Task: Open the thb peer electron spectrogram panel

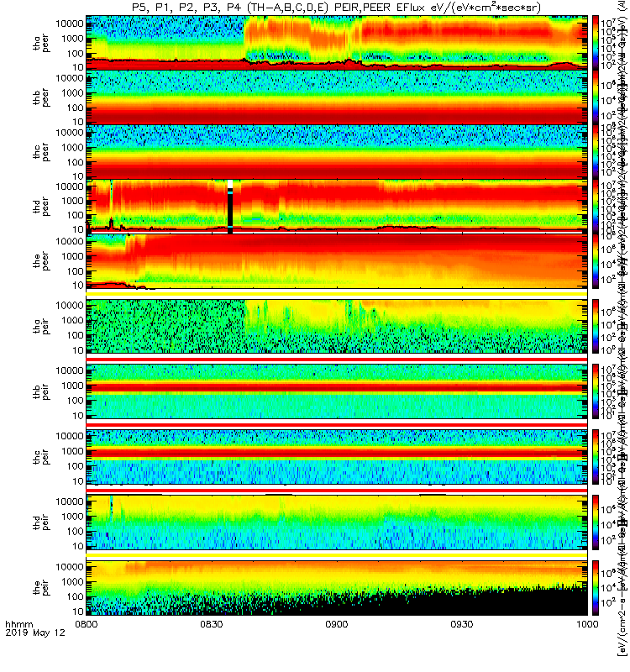Action: coord(337,97)
